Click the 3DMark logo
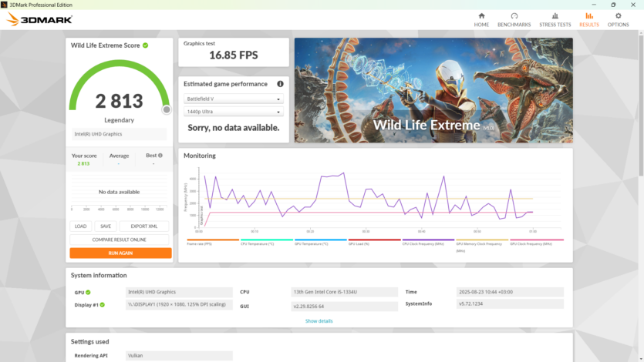 click(x=40, y=19)
